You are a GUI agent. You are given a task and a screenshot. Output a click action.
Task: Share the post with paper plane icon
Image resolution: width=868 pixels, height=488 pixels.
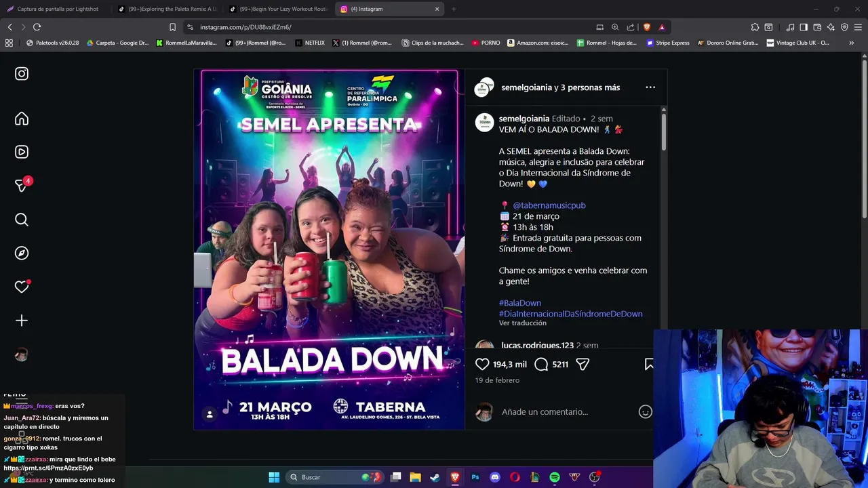[582, 364]
